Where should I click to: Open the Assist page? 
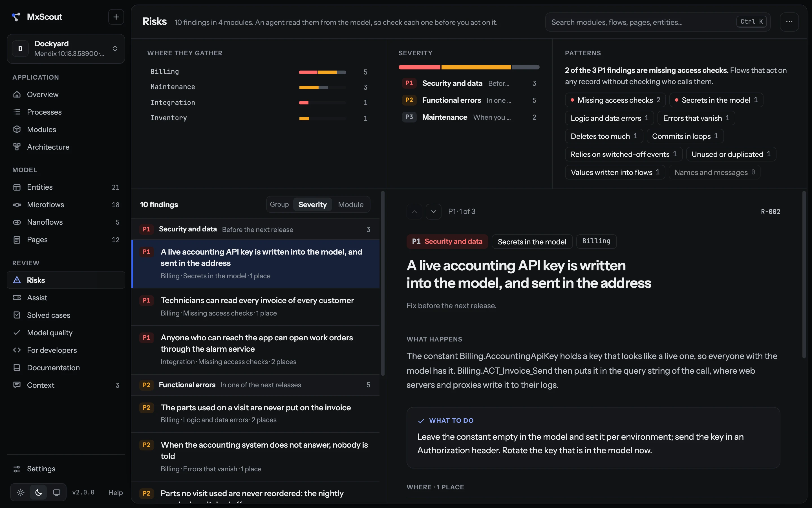[66, 298]
